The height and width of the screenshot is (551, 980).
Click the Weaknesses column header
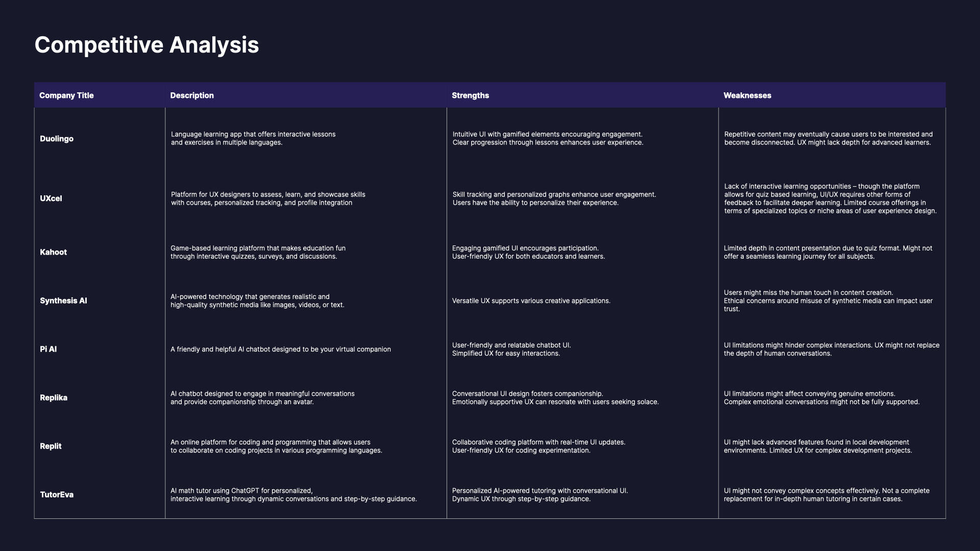point(747,95)
